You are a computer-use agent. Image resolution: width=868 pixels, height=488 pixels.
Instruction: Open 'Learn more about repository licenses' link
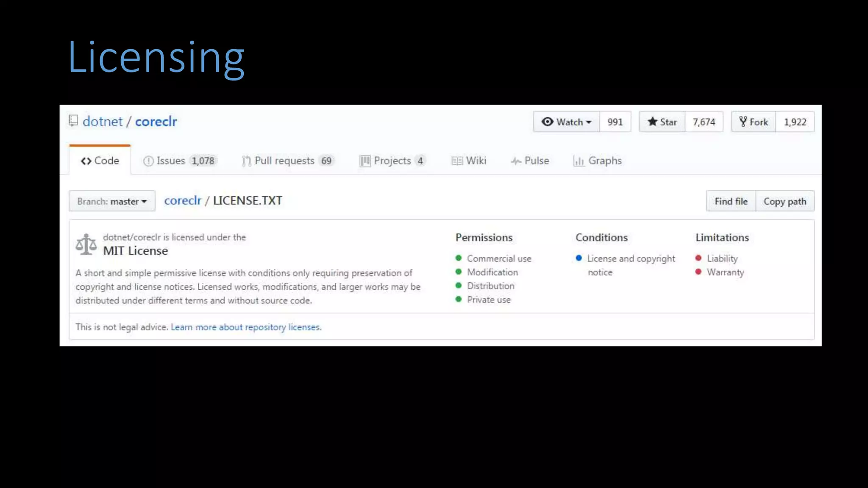246,327
